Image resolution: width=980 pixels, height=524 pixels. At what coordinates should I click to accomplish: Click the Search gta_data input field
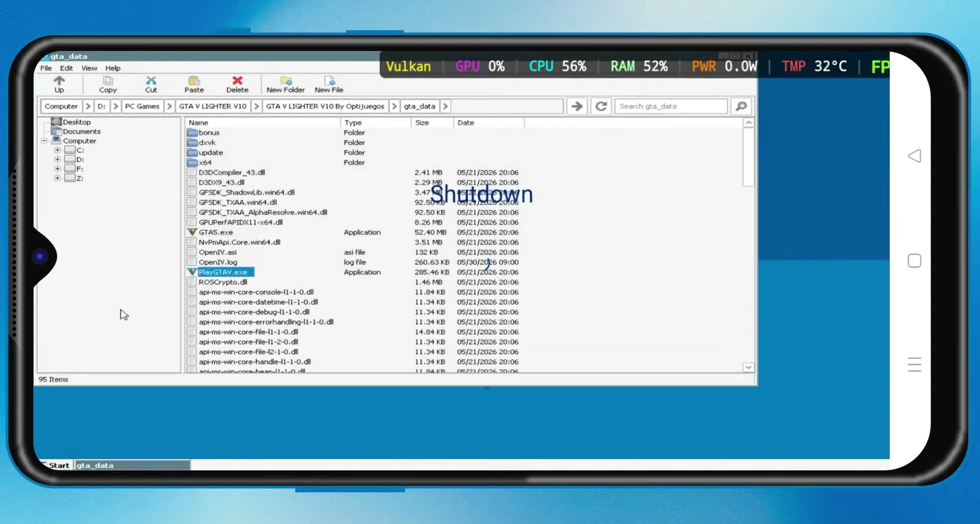[x=671, y=106]
